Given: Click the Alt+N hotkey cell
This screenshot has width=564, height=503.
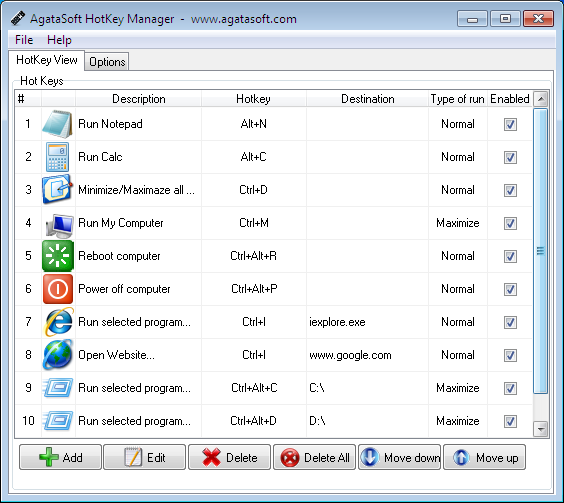Looking at the screenshot, I should click(254, 124).
